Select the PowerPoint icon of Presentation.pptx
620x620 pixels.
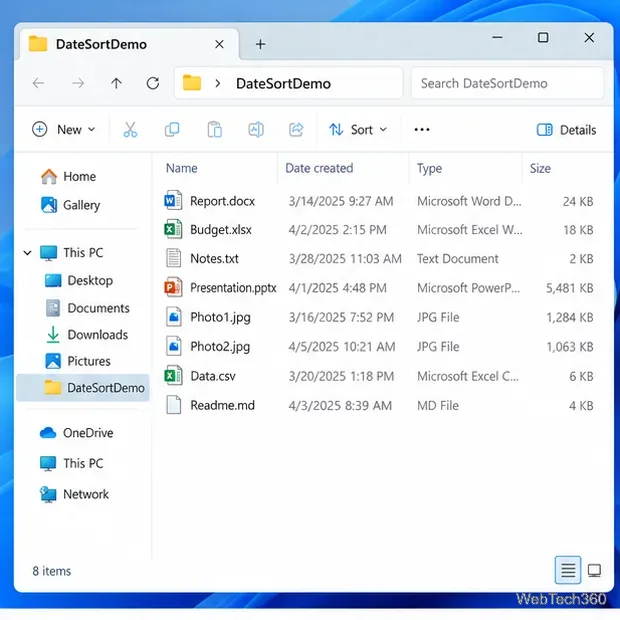[173, 287]
